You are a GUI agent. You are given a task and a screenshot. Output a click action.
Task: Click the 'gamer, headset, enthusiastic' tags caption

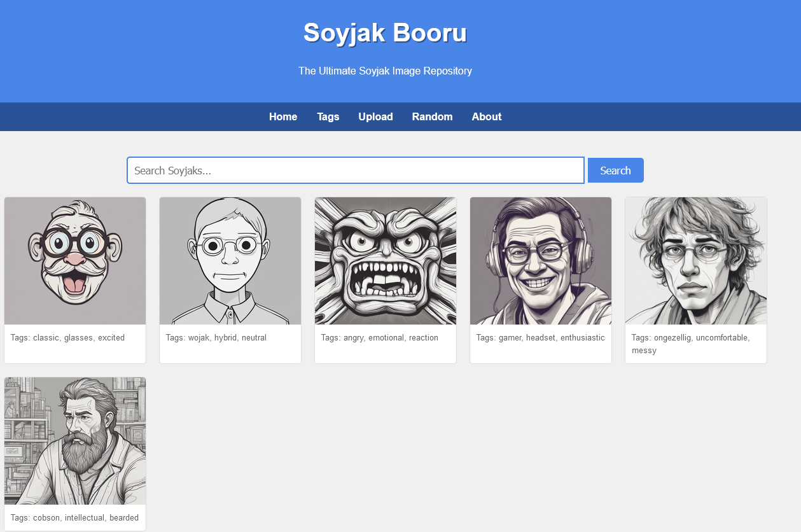541,338
